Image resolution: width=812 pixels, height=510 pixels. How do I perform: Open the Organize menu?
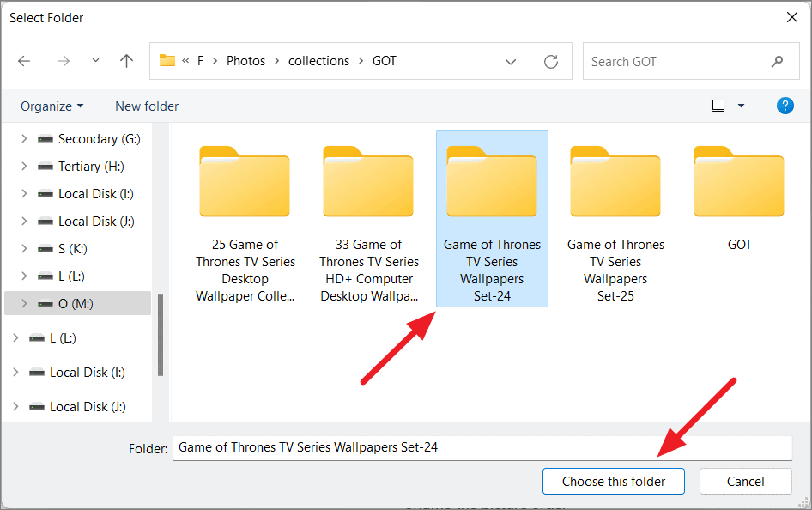(x=52, y=106)
